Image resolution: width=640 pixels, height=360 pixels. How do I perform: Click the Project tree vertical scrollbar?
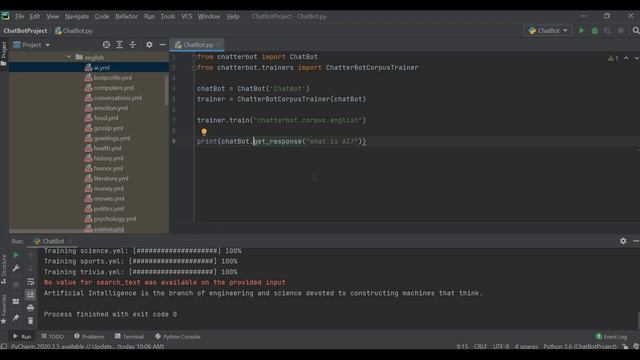click(x=166, y=90)
